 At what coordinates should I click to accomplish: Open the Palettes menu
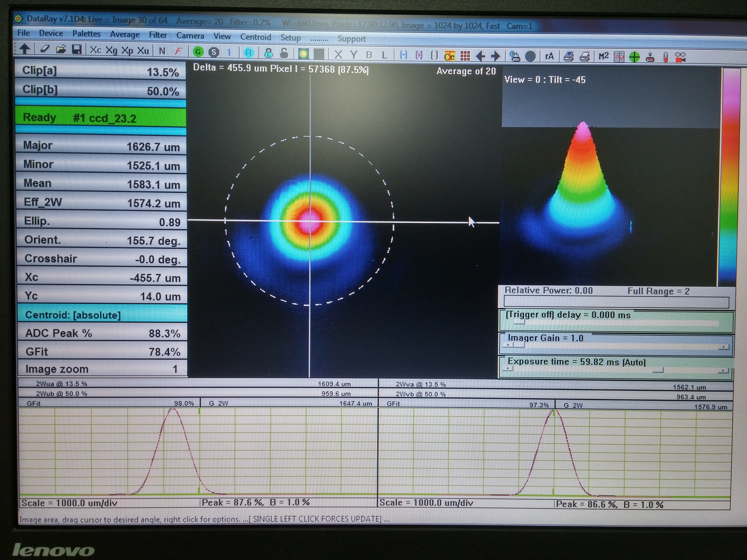(x=86, y=33)
